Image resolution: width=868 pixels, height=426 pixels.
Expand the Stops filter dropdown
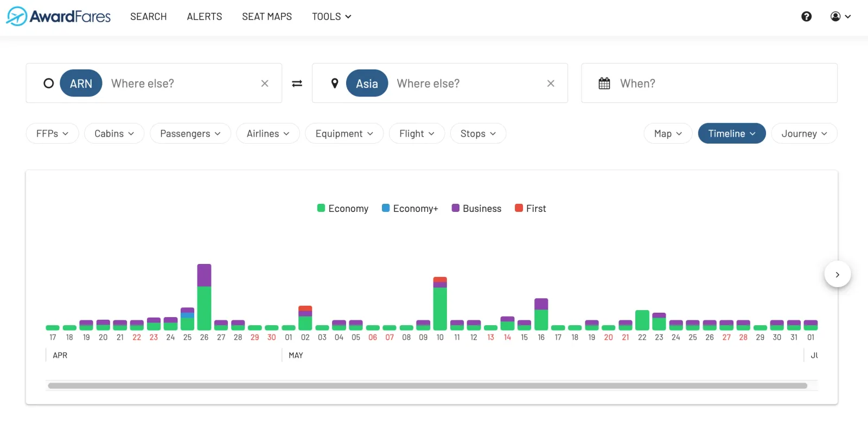click(x=478, y=133)
